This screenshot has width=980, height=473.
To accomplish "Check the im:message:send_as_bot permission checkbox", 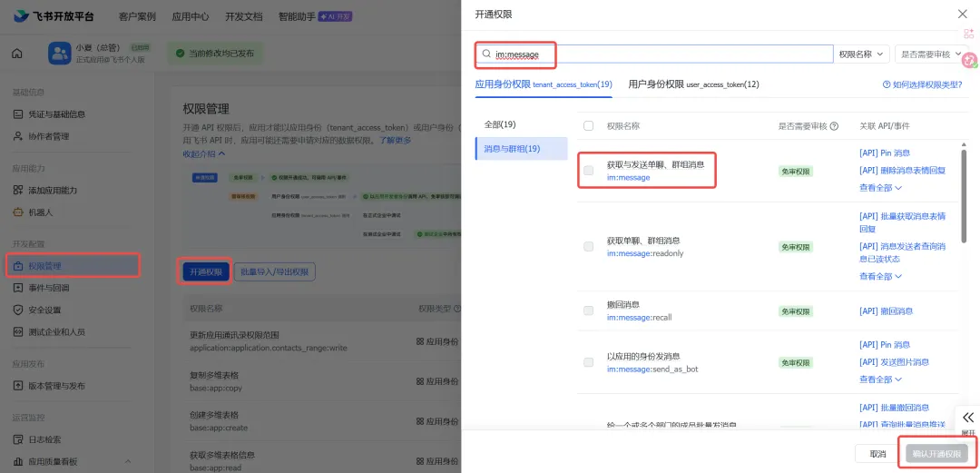I will coord(588,362).
